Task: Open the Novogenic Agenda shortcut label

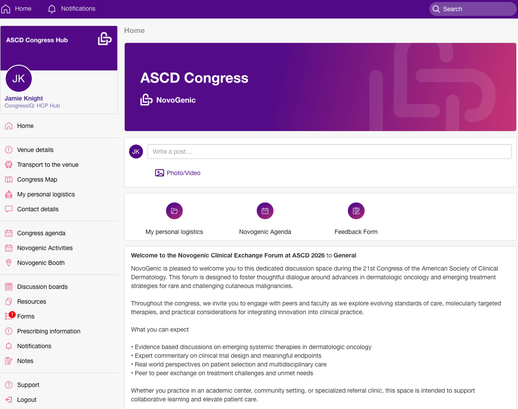Action: coord(265,232)
